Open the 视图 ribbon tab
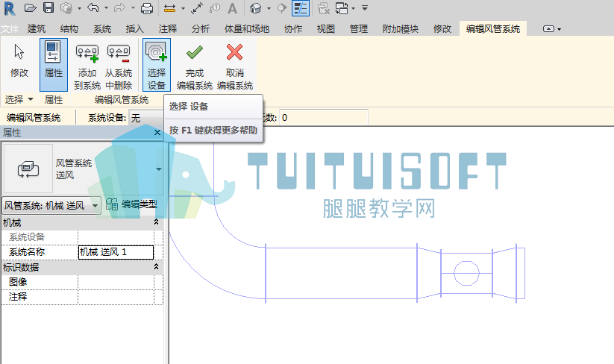The image size is (614, 364). (326, 29)
